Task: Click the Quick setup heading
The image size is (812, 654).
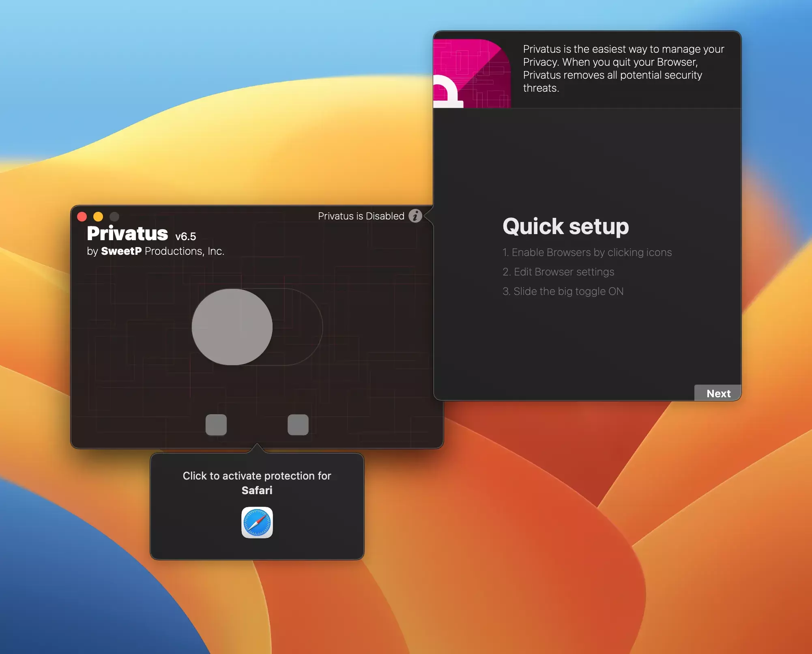Action: click(565, 226)
